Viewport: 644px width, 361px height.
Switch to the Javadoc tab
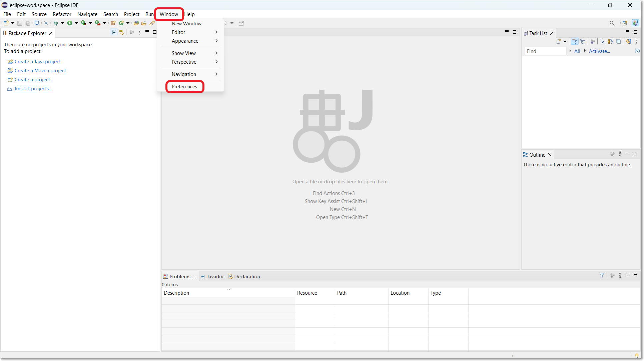pos(212,277)
